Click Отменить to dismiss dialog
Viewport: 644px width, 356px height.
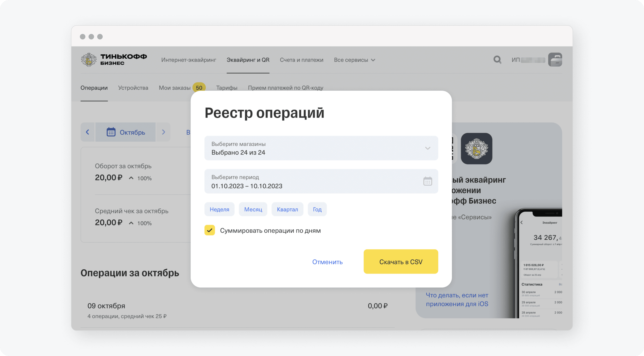point(328,262)
